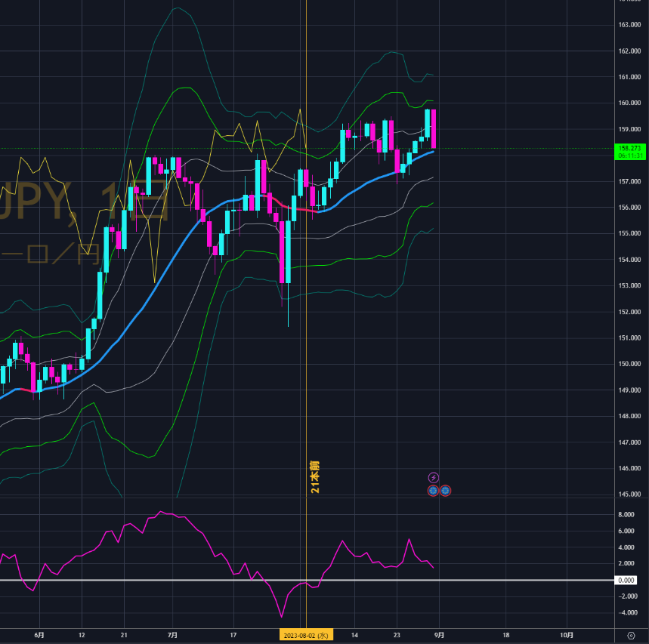The height and width of the screenshot is (644, 649).
Task: Open the left of the two red-ringed event icons
Action: [x=433, y=491]
